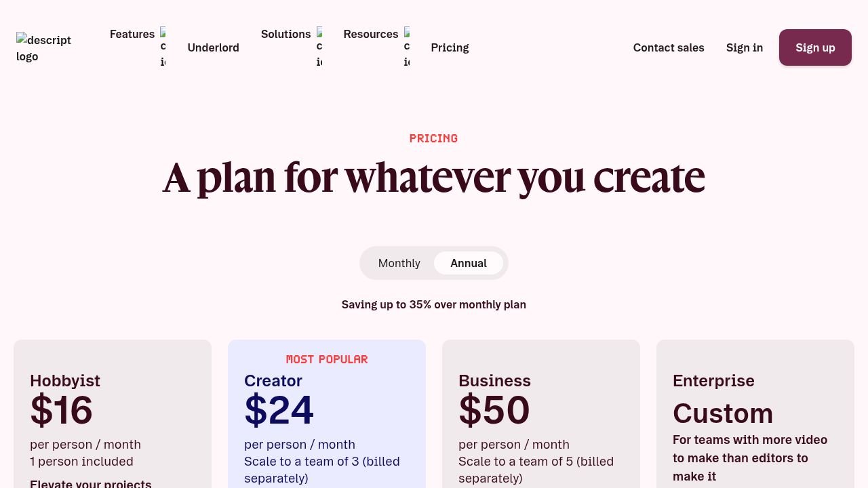Expand the Features menu
Screen dimensions: 868x488
(x=132, y=35)
